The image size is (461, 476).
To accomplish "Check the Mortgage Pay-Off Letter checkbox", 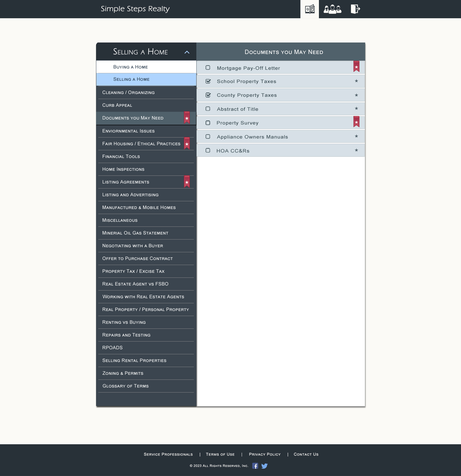I will tap(208, 68).
